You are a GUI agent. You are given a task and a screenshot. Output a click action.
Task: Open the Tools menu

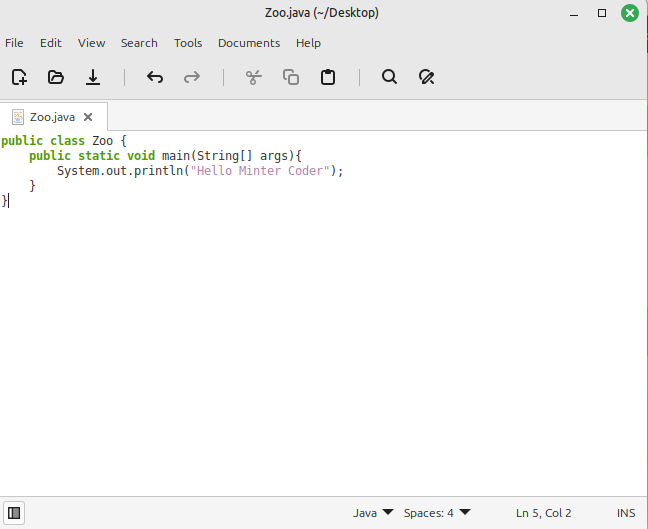coord(188,43)
